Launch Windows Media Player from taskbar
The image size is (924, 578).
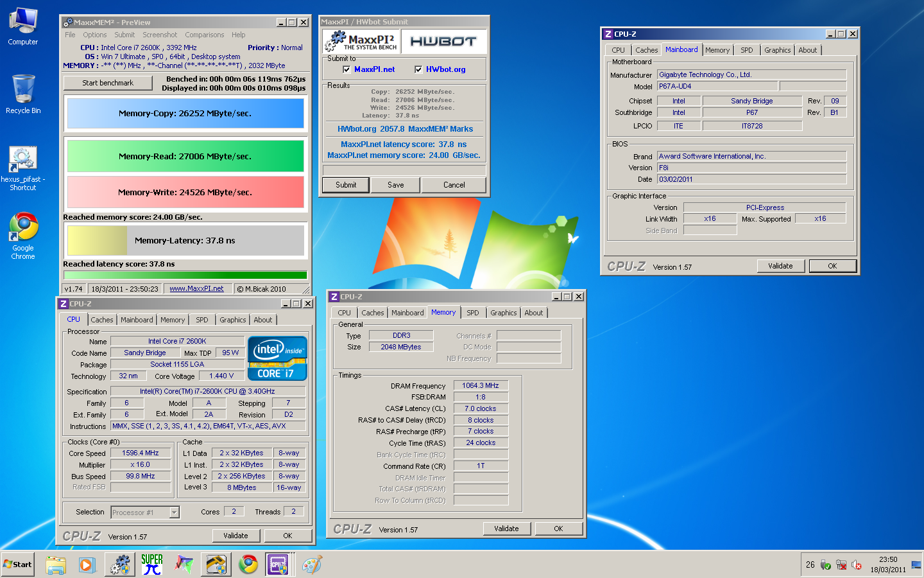87,565
